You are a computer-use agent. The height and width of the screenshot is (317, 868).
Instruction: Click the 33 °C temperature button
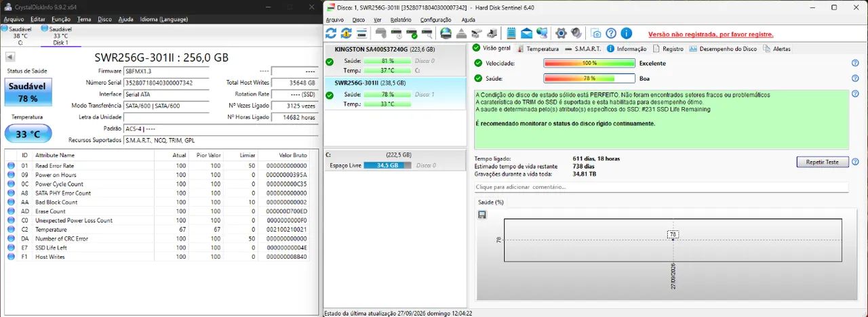[28, 134]
